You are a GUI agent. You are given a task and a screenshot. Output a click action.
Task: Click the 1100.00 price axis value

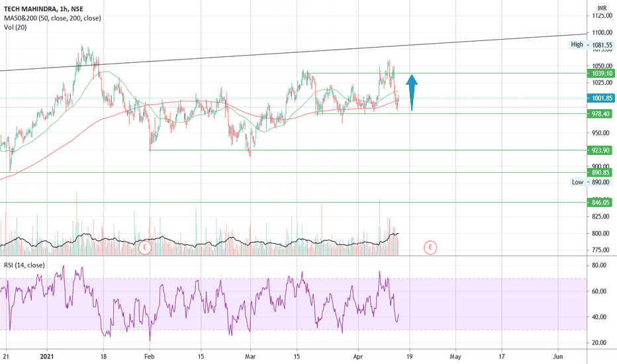click(602, 32)
